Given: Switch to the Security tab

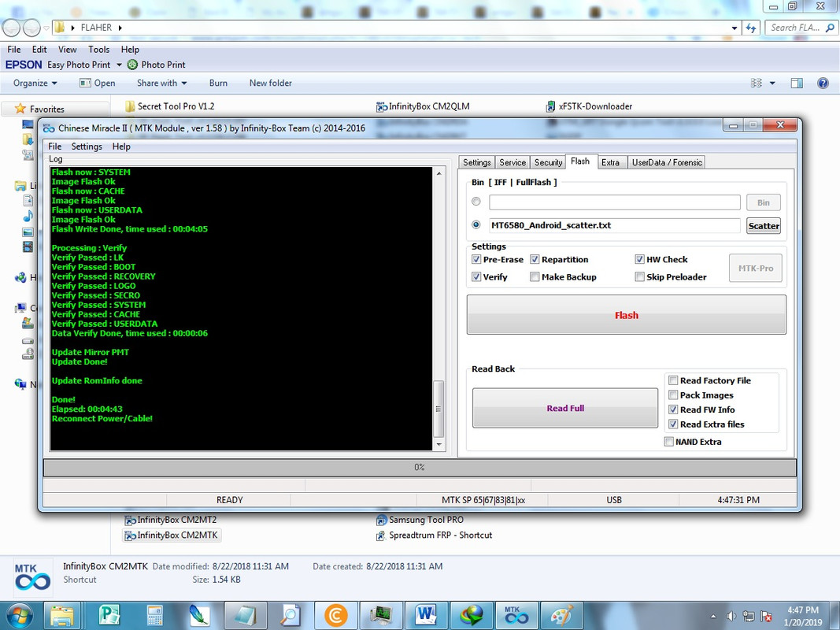Looking at the screenshot, I should pos(548,162).
